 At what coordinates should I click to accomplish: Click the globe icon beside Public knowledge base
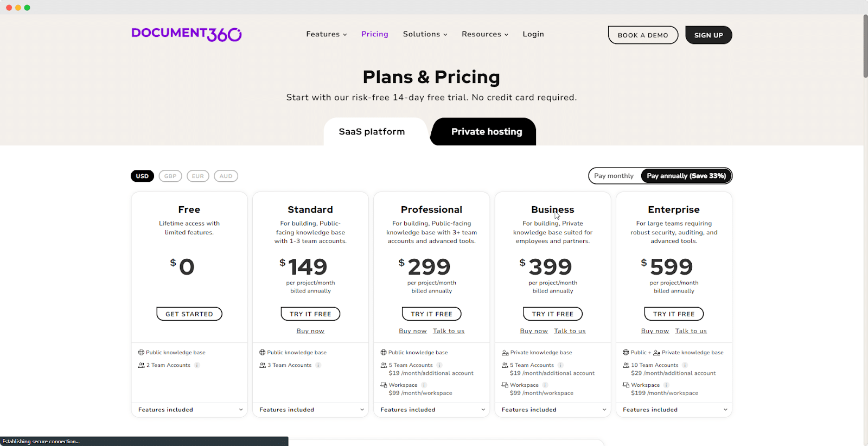pos(141,352)
